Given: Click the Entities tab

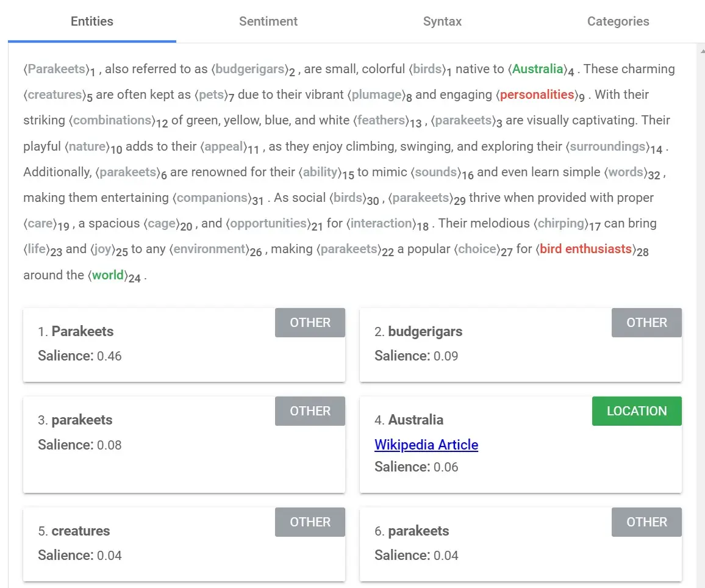Looking at the screenshot, I should coord(92,21).
